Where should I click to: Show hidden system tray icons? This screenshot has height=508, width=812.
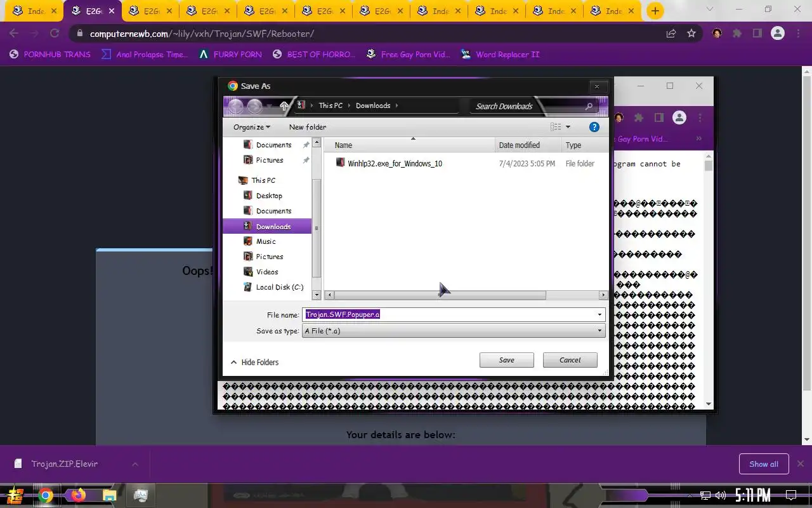point(690,495)
